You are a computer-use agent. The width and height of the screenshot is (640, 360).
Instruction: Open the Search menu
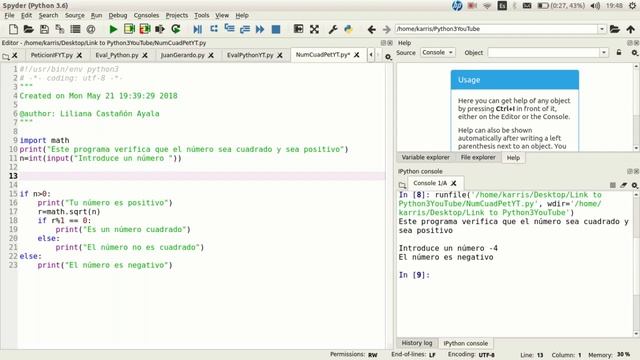[49, 15]
